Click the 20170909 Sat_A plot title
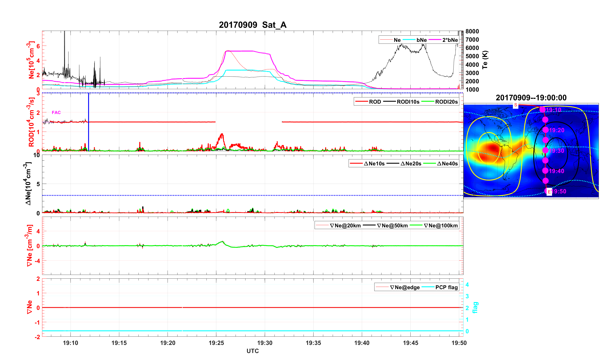 pyautogui.click(x=252, y=25)
